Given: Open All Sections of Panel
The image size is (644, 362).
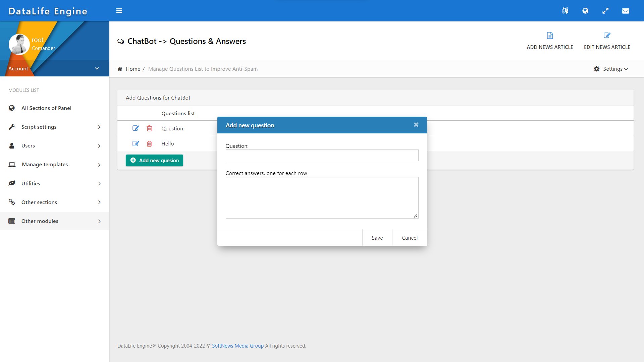Looking at the screenshot, I should pos(46,108).
